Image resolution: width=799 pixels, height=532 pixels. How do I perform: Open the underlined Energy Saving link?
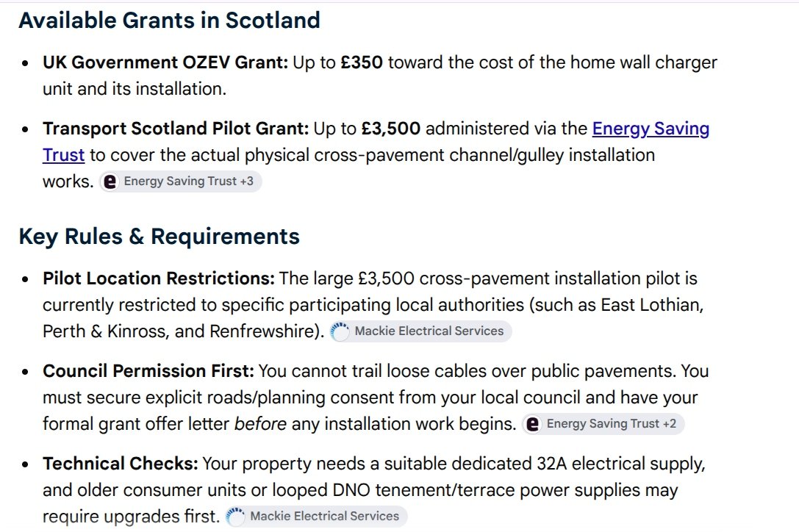tap(651, 129)
